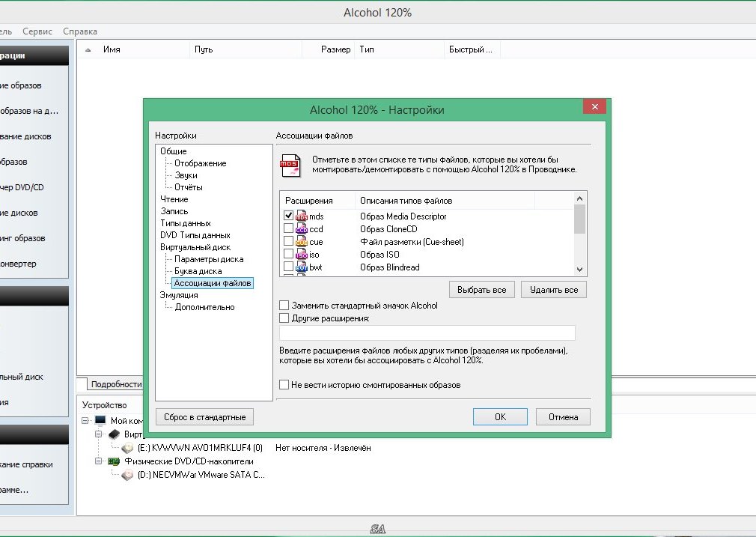The width and height of the screenshot is (756, 537).
Task: Click the mds file type icon in extensions list
Action: click(302, 216)
